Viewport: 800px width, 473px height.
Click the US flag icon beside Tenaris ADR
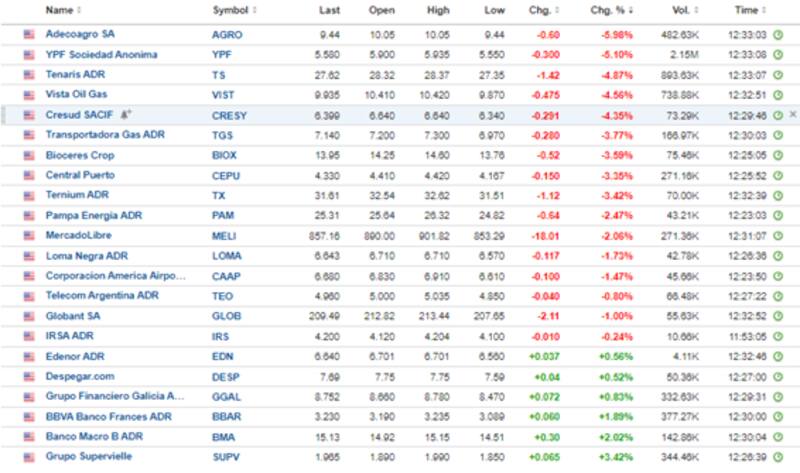pyautogui.click(x=29, y=74)
